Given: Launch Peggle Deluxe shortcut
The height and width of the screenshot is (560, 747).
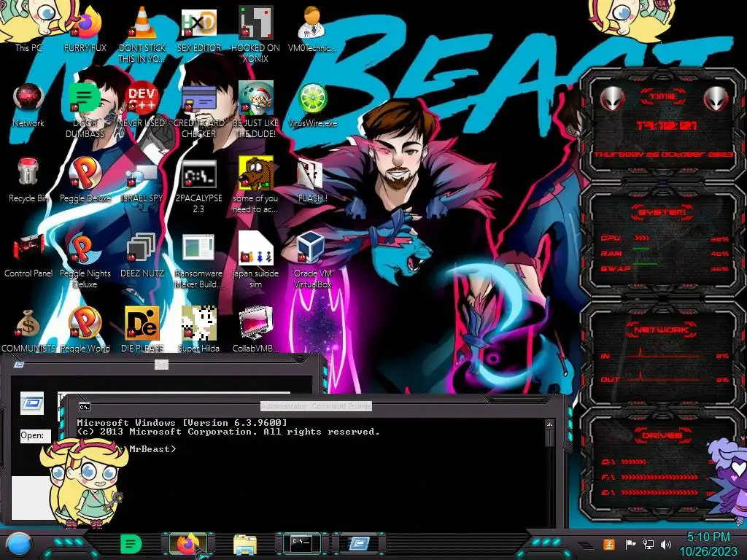Looking at the screenshot, I should click(85, 180).
